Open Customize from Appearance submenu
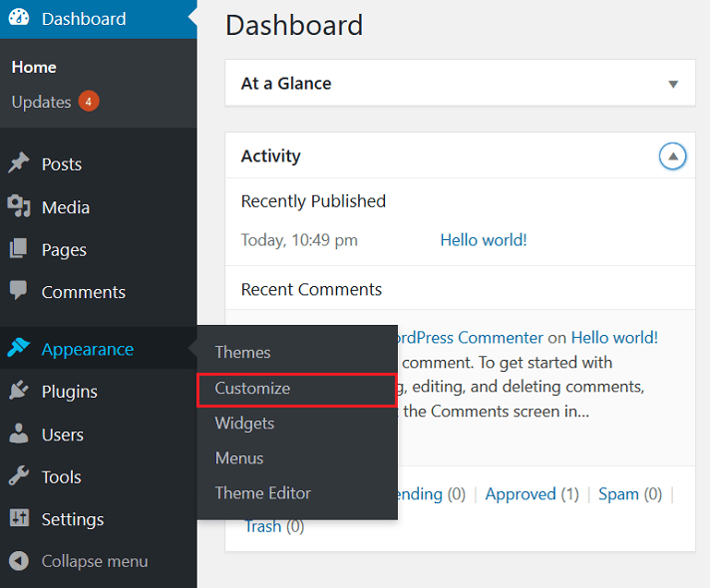This screenshot has height=588, width=710. 253,389
